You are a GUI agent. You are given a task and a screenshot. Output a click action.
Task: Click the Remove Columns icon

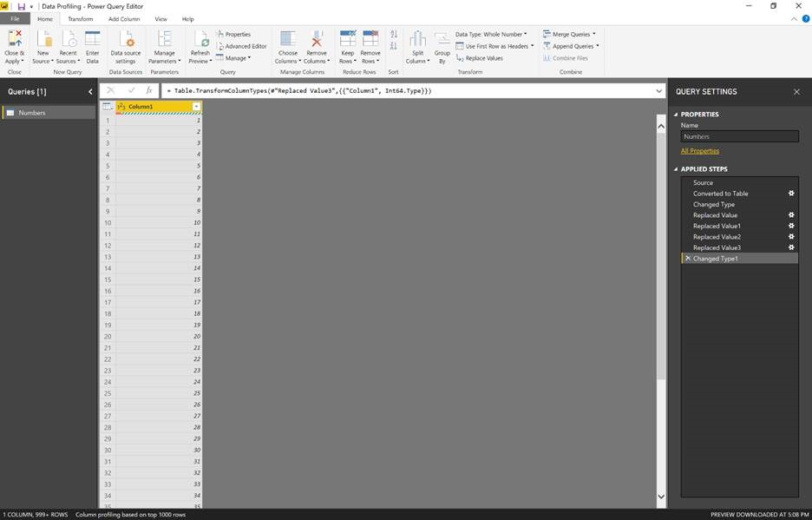point(317,39)
